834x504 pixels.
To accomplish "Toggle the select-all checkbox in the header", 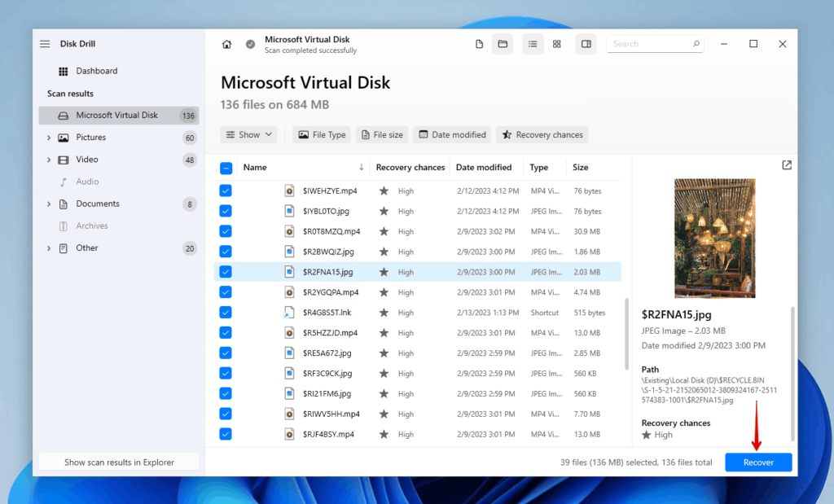I will (225, 167).
